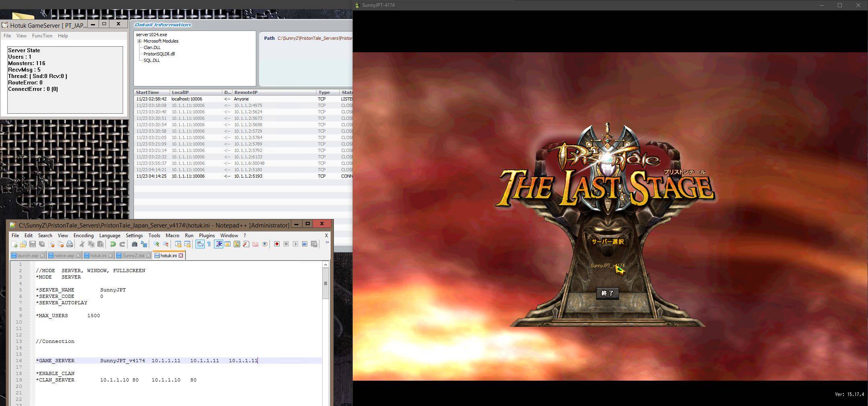Screen dimensions: 868x406
Task: Click the RemoteIP column header
Action: tap(275, 92)
